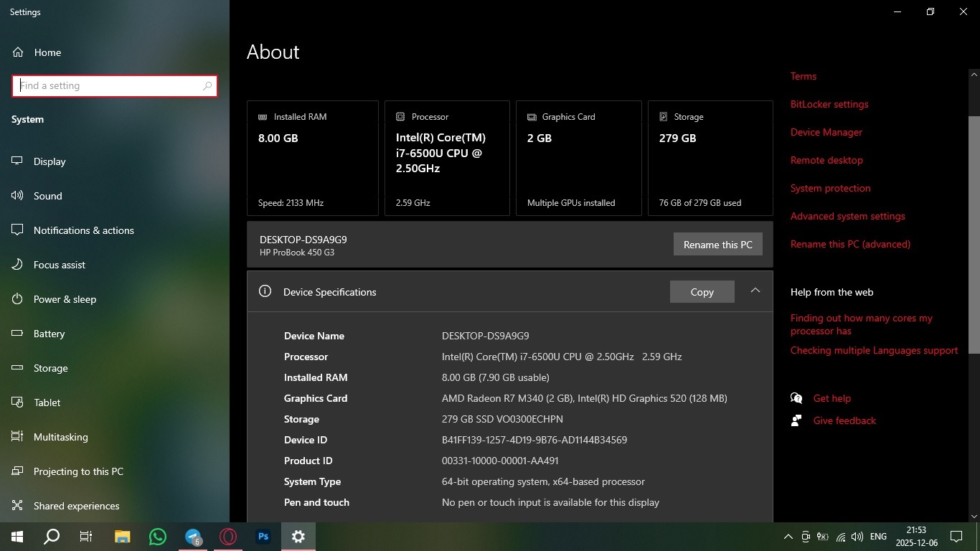
Task: Click the Power & sleep icon
Action: click(18, 299)
